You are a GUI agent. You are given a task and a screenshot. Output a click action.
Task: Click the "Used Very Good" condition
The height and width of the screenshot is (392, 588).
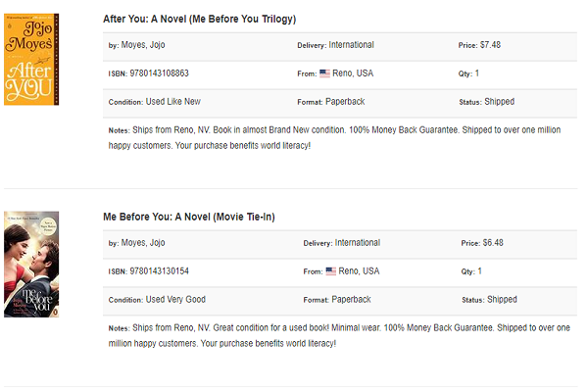coord(176,300)
